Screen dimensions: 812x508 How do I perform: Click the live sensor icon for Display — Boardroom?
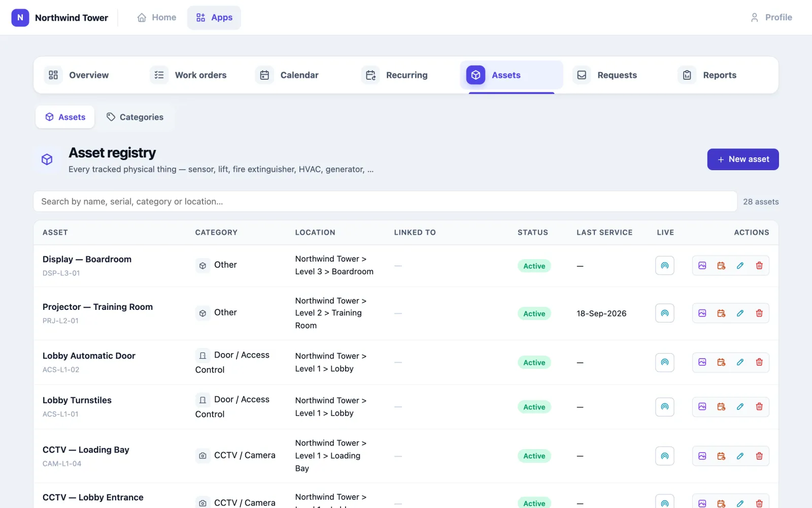coord(664,266)
